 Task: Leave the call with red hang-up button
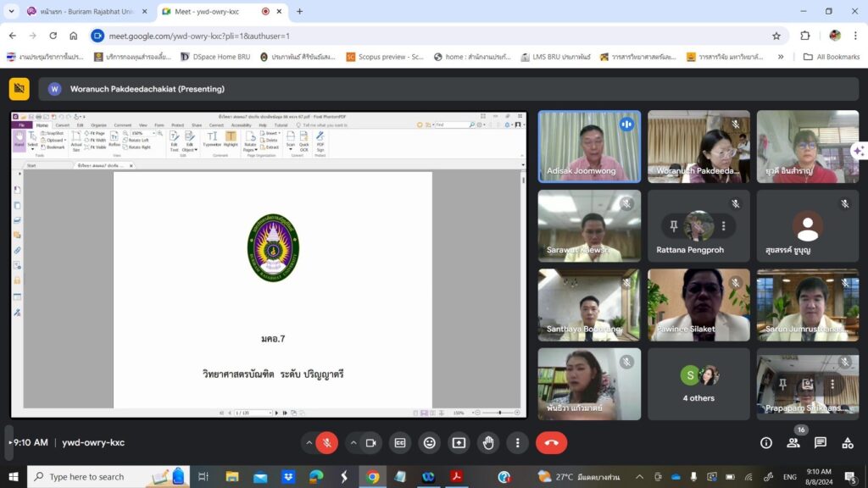point(551,442)
